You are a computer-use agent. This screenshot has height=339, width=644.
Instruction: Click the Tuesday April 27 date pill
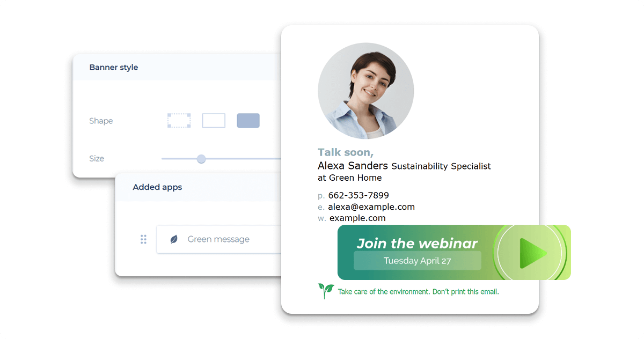(x=418, y=261)
